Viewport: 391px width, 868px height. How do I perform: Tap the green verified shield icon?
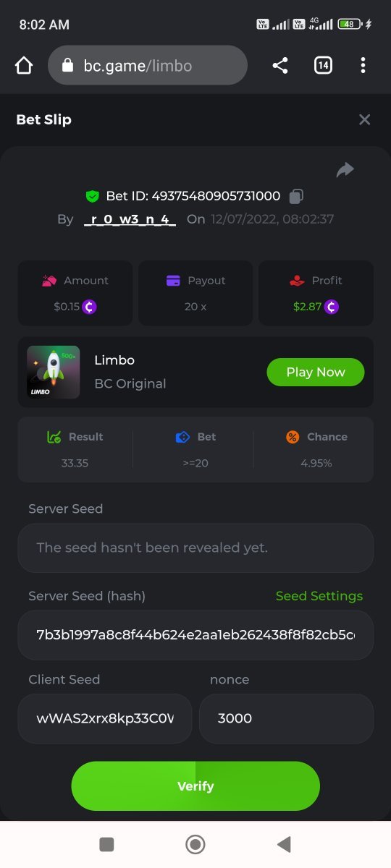pyautogui.click(x=92, y=196)
